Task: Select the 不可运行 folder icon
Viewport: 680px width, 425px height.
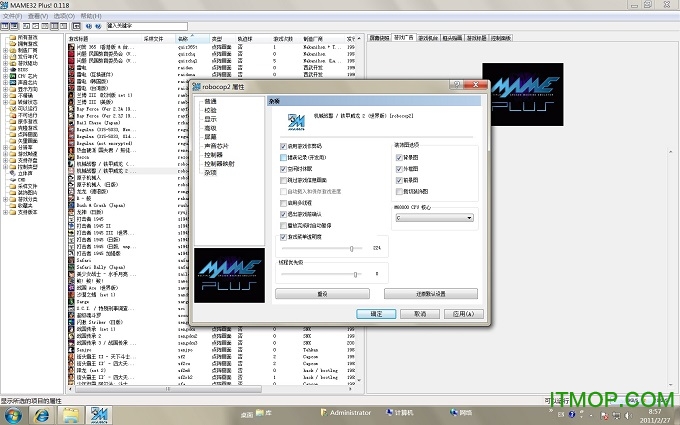Action: (13, 115)
